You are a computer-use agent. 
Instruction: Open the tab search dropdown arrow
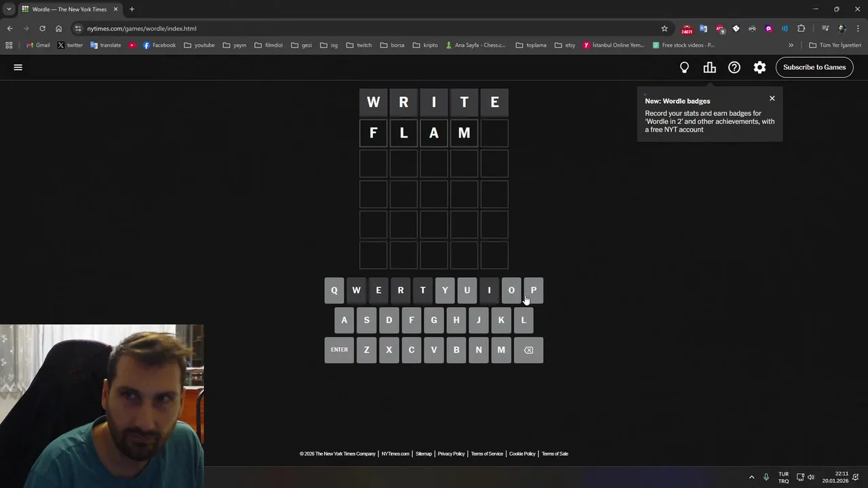[x=9, y=9]
